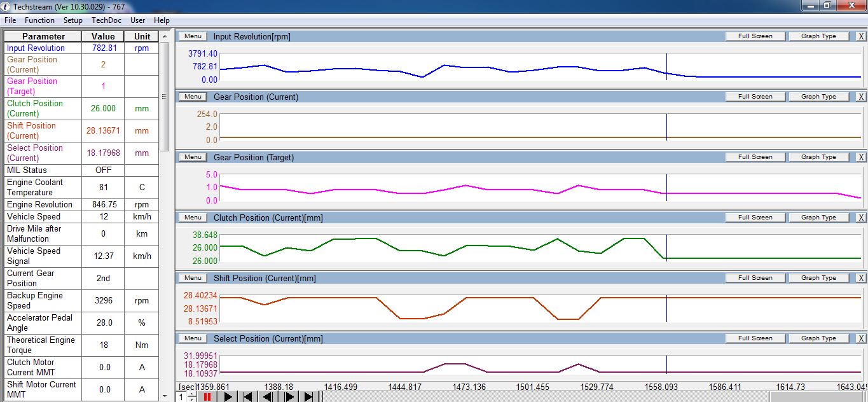The width and height of the screenshot is (868, 402).
Task: Click the playback timeline slider track
Action: pos(541,397)
